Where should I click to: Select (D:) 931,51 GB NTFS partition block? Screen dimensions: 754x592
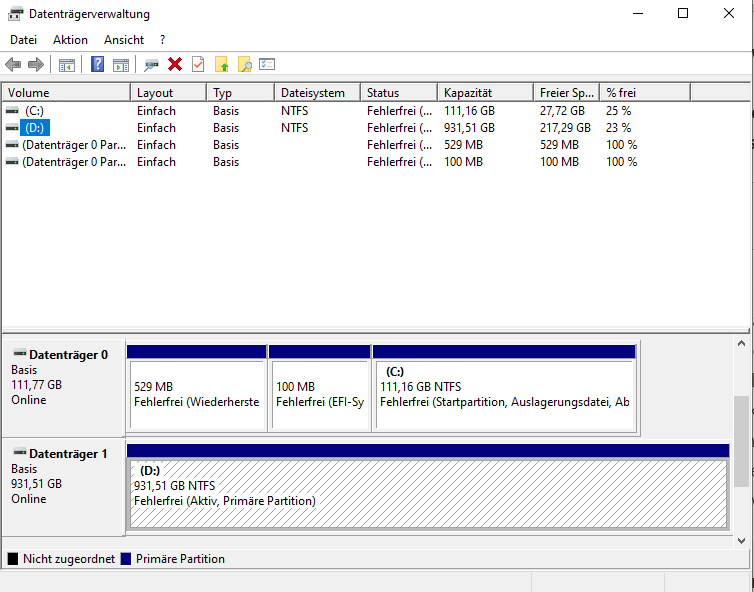pyautogui.click(x=428, y=487)
